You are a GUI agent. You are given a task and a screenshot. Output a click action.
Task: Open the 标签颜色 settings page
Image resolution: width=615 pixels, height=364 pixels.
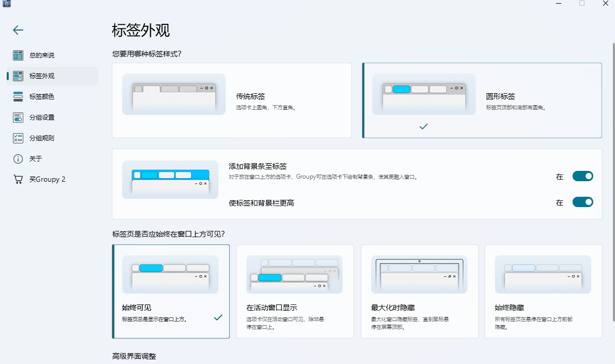(x=42, y=97)
